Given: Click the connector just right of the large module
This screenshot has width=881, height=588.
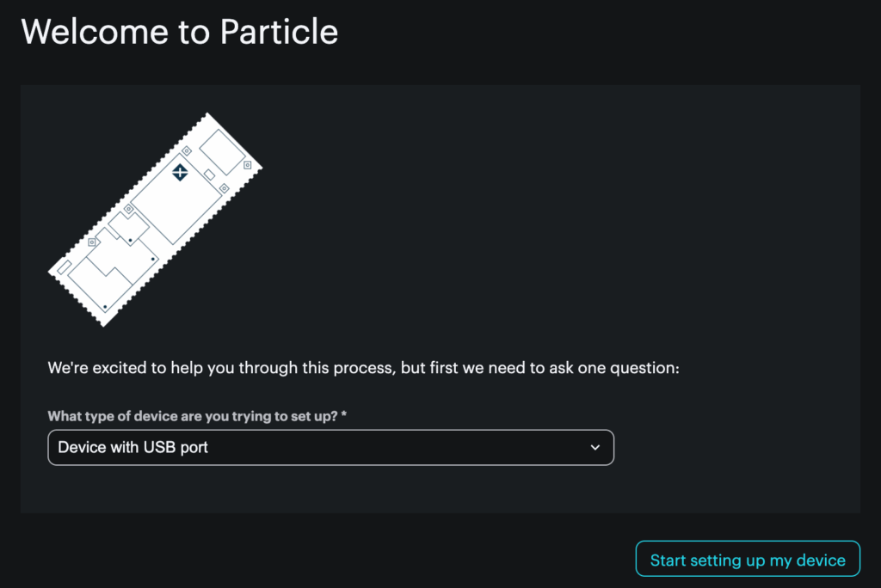Looking at the screenshot, I should point(224,187).
